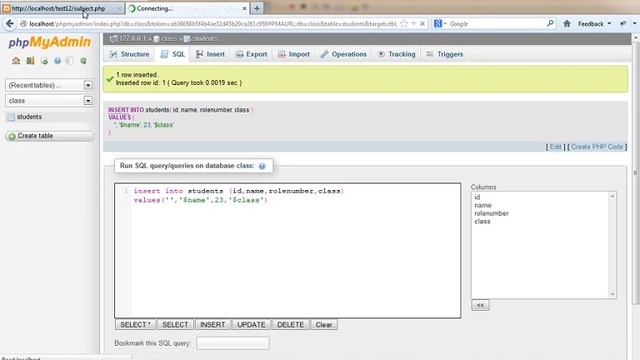Open the MySQL documentation page icon
The width and height of the screenshot is (640, 360).
(70, 61)
